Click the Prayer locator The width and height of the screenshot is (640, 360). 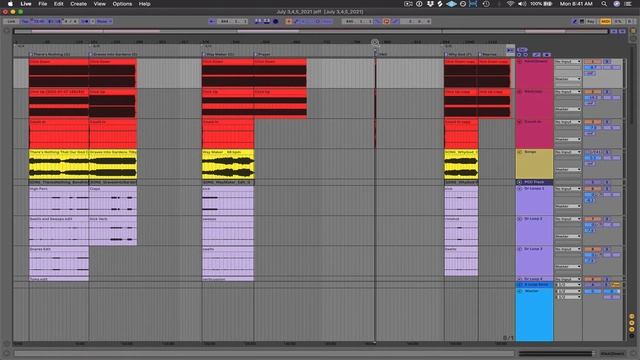pyautogui.click(x=262, y=54)
